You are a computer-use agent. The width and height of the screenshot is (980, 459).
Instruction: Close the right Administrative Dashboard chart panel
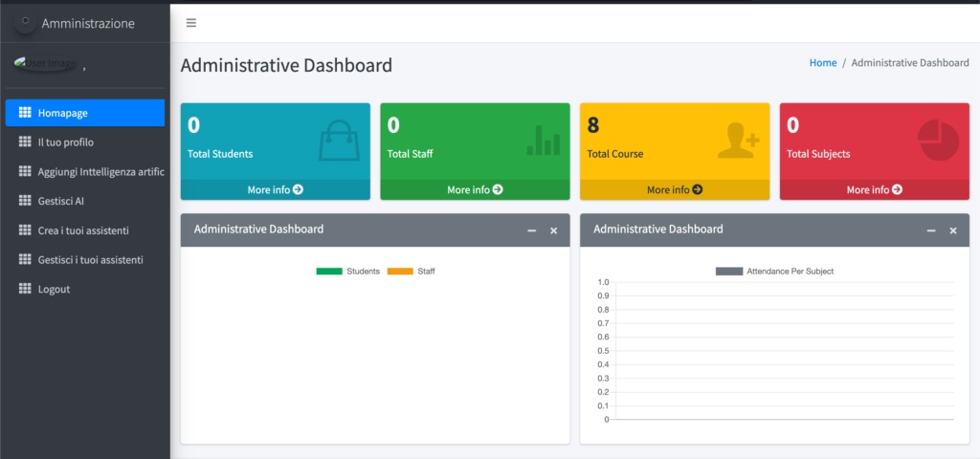(x=953, y=231)
